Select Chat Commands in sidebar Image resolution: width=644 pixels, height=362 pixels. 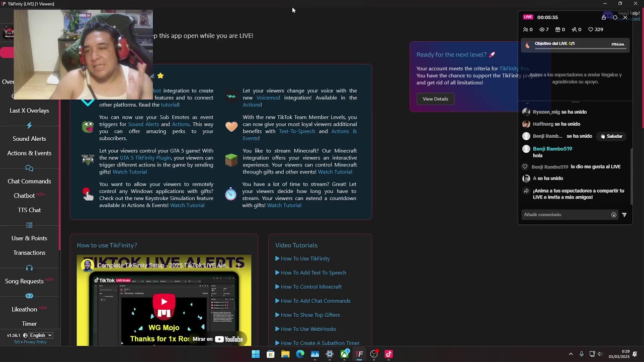(29, 182)
